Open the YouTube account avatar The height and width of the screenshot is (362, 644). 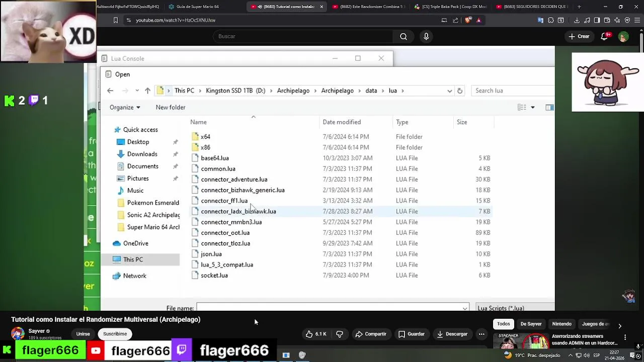click(x=623, y=37)
